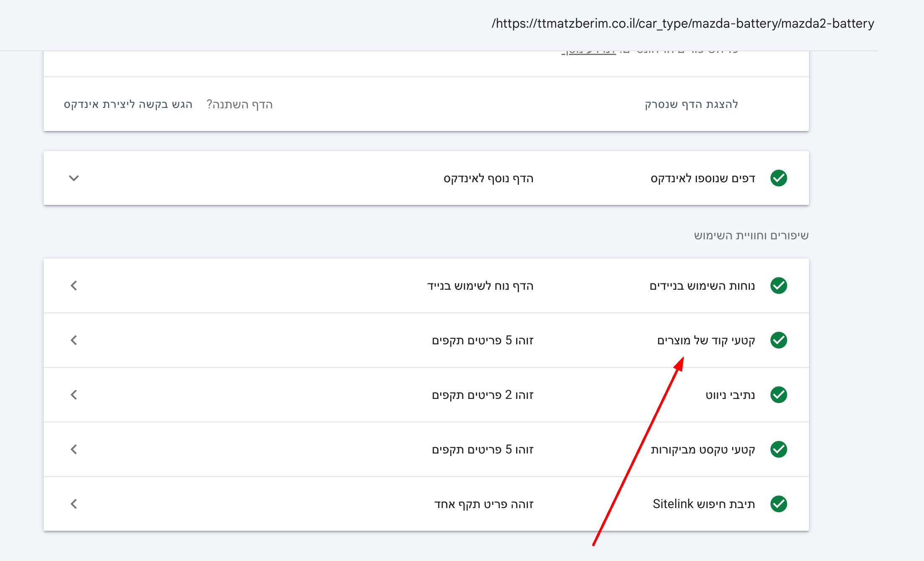This screenshot has width=924, height=561.
Task: Open product snippets row chevron
Action: (74, 340)
